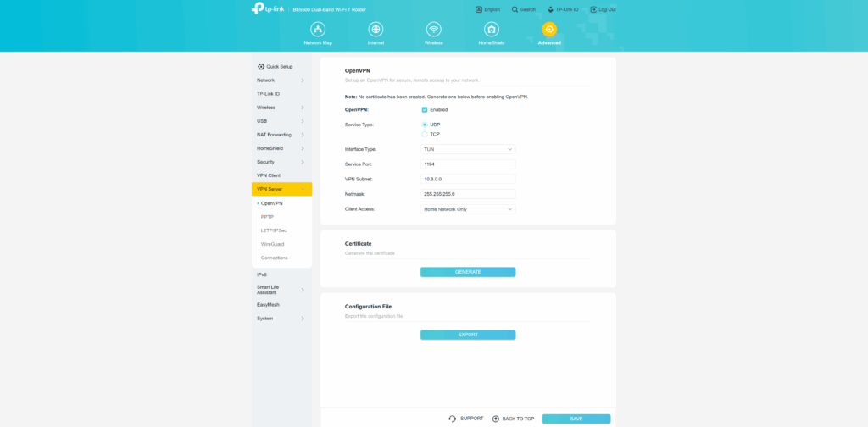The height and width of the screenshot is (427, 868).
Task: Click the BE6500 Dual-Band router title
Action: tap(330, 9)
